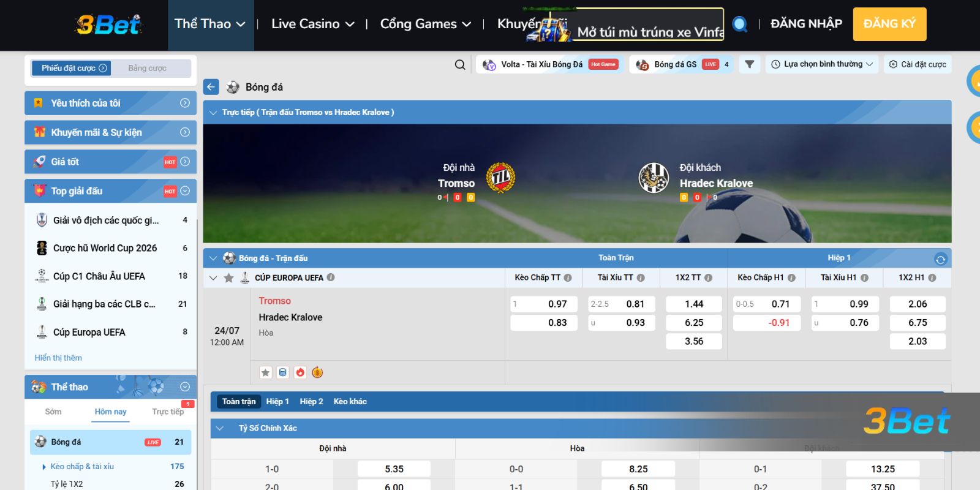This screenshot has height=490, width=980.
Task: Switch to Hôm nay tab
Action: 110,412
